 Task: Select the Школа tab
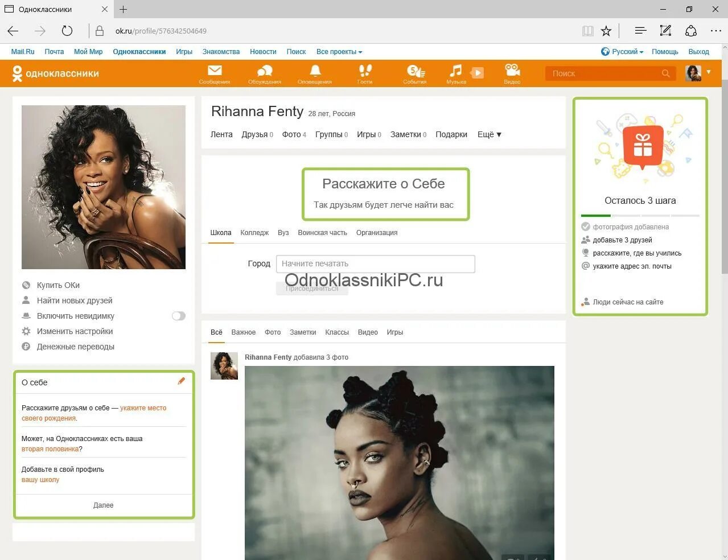point(221,233)
